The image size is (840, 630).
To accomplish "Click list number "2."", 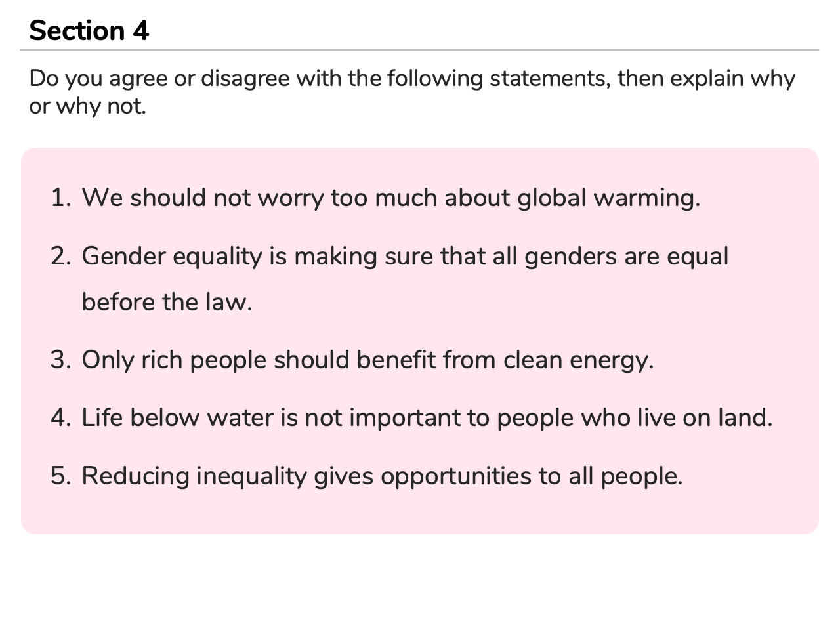I will pos(61,256).
